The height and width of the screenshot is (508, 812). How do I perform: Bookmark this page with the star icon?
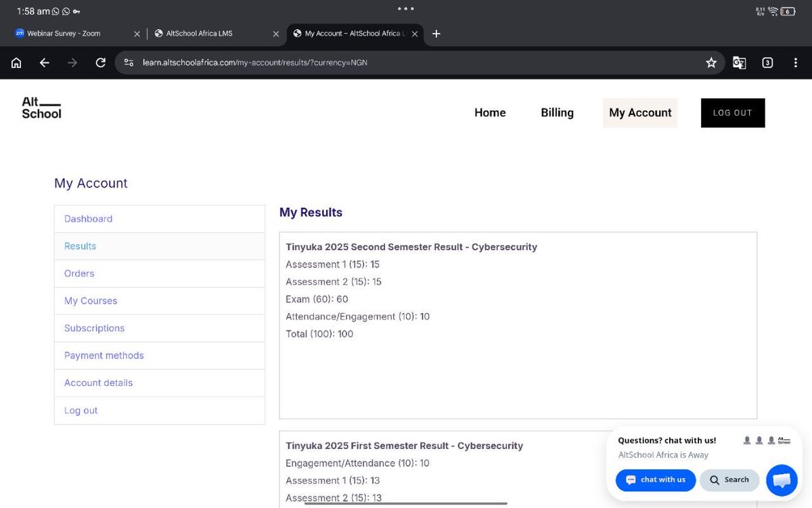(711, 63)
